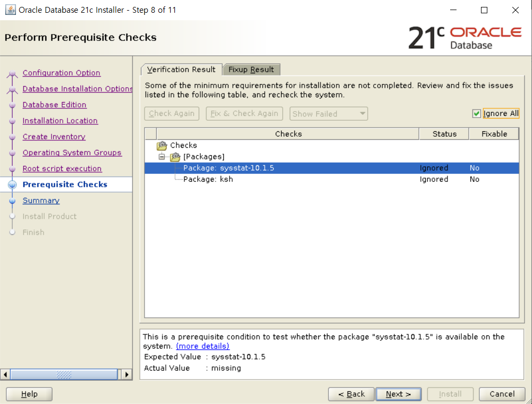The image size is (532, 404).
Task: Go to Database Installation Options step
Action: (78, 89)
